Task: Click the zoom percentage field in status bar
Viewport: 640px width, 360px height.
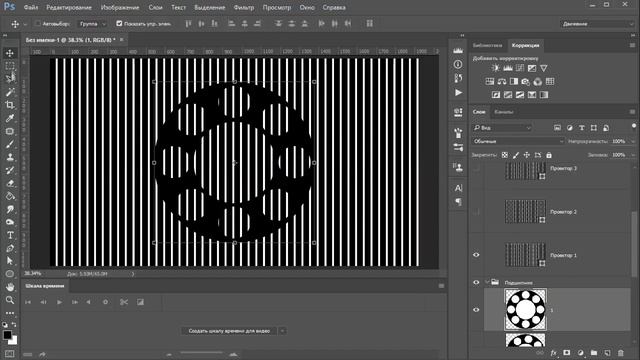Action: point(33,273)
